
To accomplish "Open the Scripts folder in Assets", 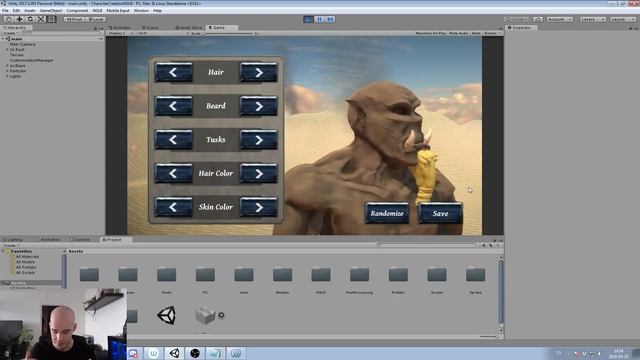I will point(437,279).
